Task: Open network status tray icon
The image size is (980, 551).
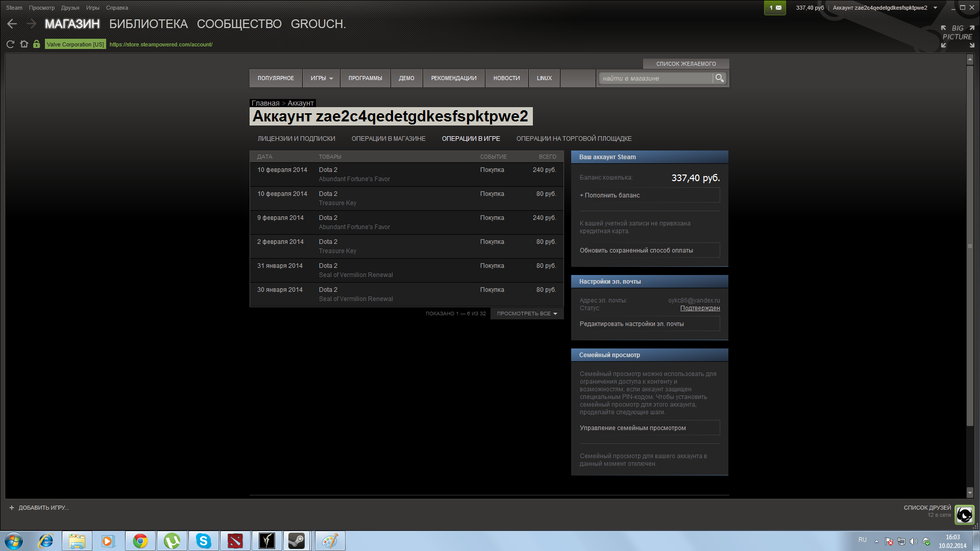Action: (x=901, y=541)
